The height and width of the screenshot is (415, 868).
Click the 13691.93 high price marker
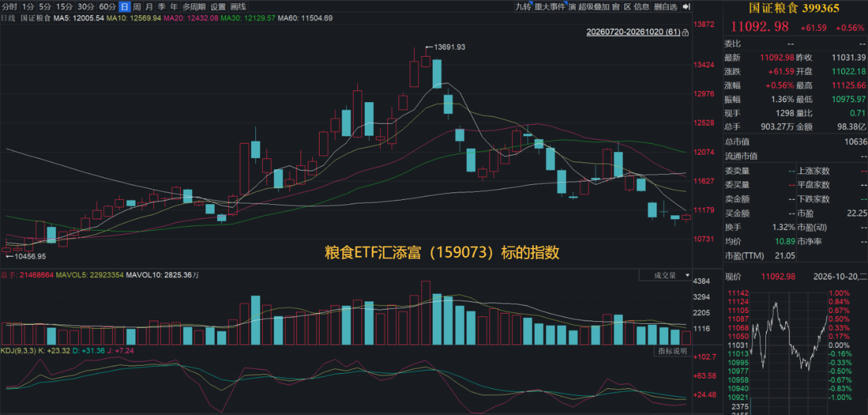point(450,47)
